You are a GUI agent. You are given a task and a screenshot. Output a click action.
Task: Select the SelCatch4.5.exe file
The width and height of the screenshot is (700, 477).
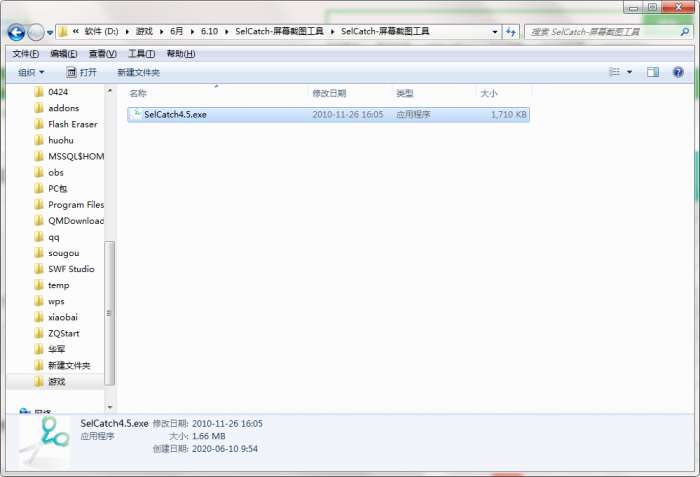pyautogui.click(x=328, y=115)
